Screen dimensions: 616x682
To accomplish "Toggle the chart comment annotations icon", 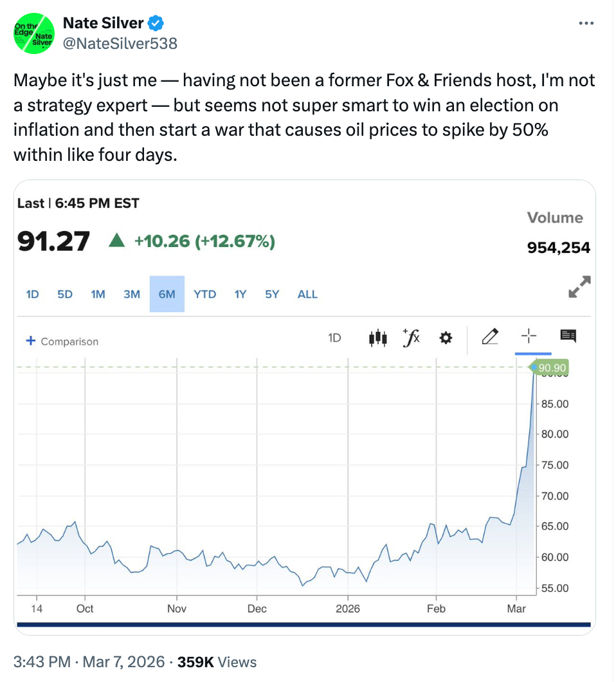I will coord(568,335).
